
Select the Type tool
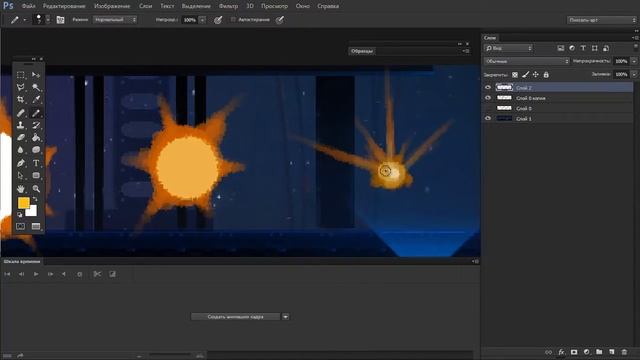coord(36,163)
